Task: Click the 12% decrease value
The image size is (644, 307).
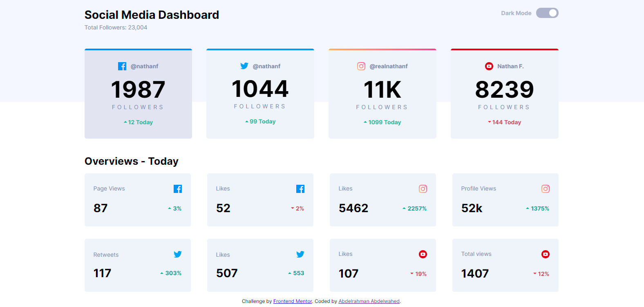Action: [541, 274]
